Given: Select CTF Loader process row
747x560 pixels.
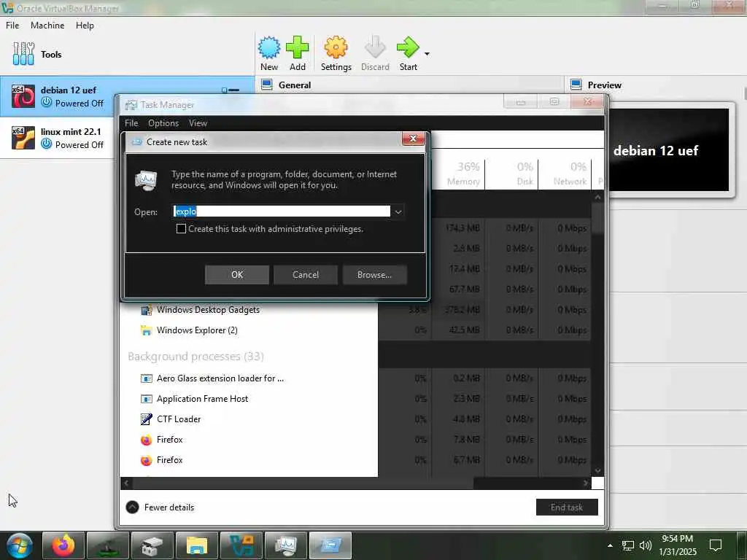Looking at the screenshot, I should coord(355,419).
